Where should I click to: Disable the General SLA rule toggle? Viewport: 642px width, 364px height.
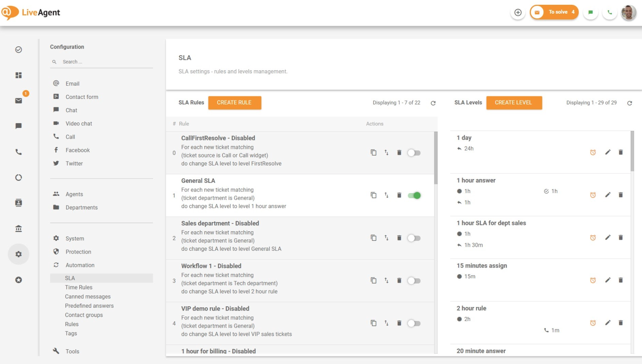coord(414,195)
